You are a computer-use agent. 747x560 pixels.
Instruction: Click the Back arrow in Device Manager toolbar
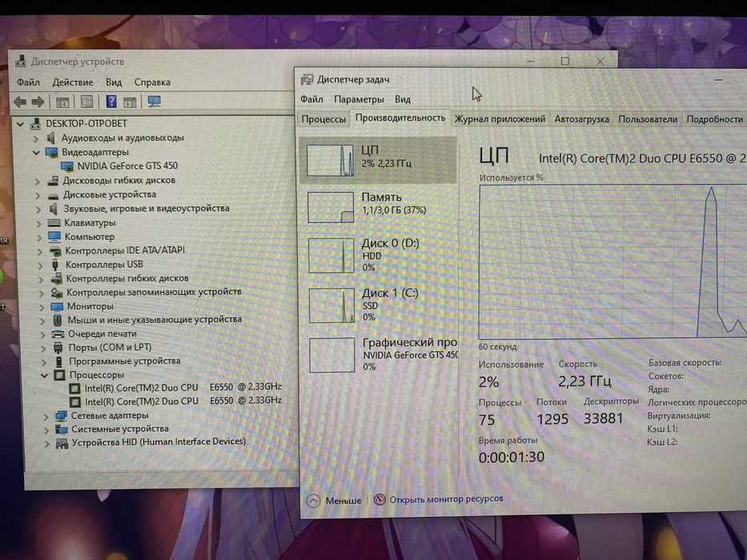coord(21,102)
